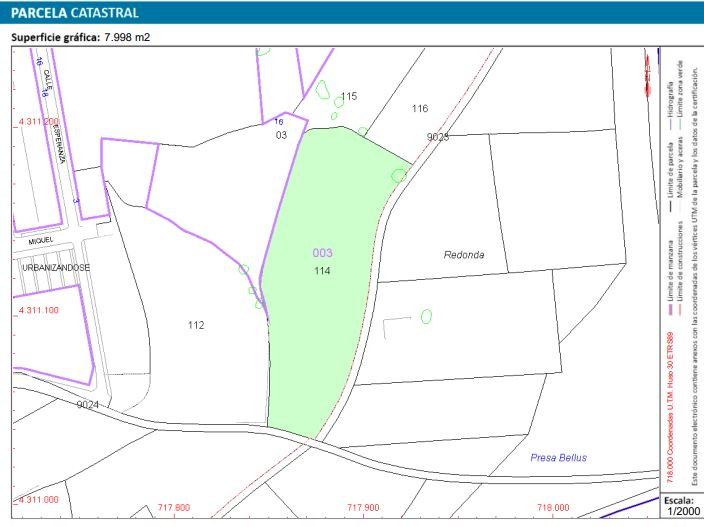Click the 718.000 easting coordinate label
Viewport: 704px width, 527px height.
click(552, 507)
